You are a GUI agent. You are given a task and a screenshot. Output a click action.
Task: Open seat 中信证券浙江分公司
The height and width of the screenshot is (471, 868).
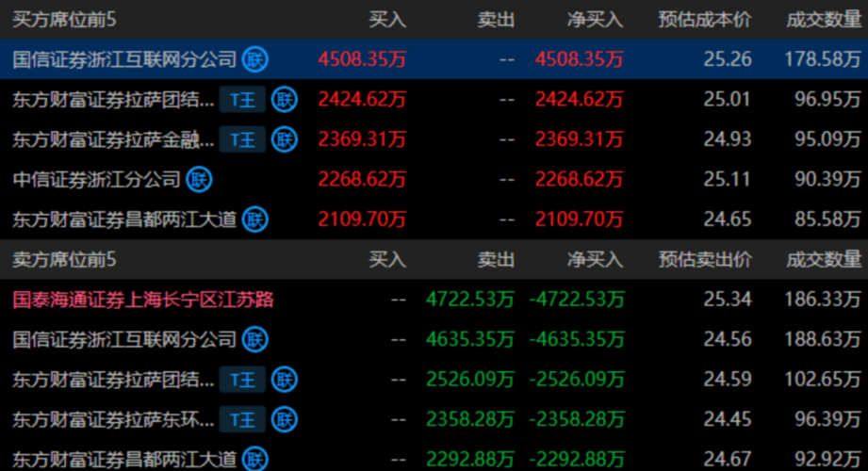[96, 179]
